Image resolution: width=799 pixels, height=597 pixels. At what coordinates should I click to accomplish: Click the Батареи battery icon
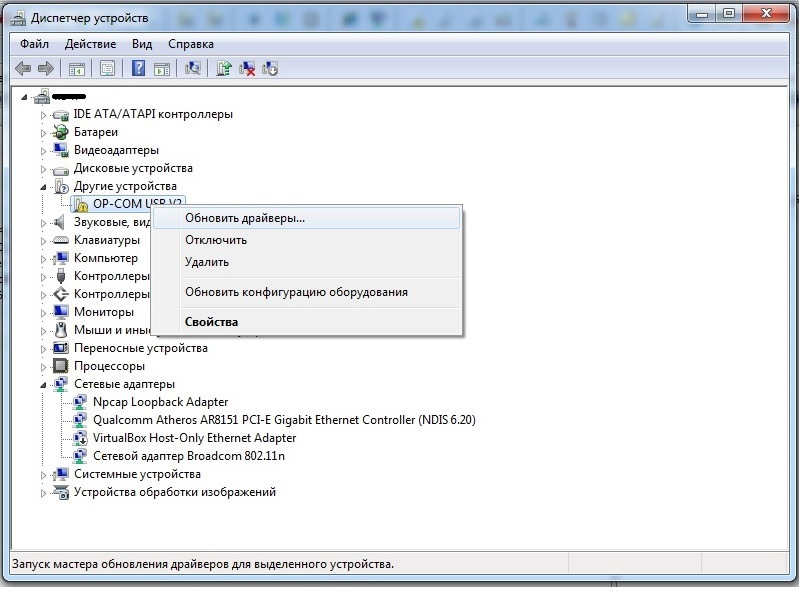coord(61,132)
